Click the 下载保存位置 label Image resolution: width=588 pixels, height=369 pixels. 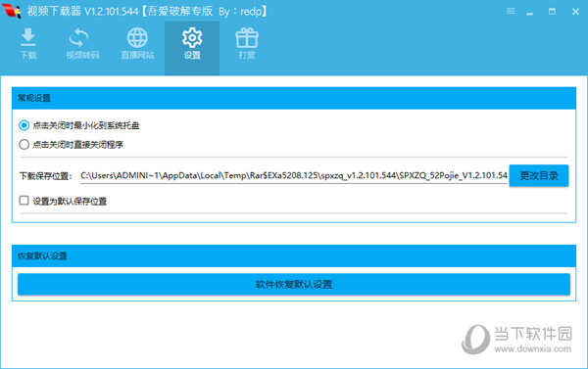[45, 176]
